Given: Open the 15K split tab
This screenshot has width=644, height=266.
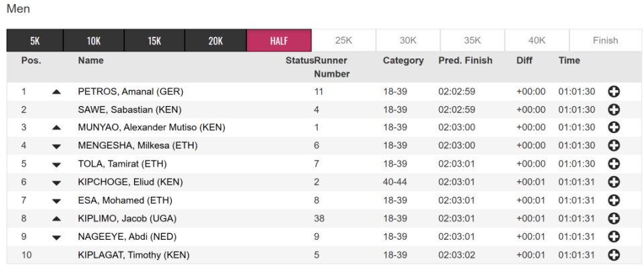Looking at the screenshot, I should 154,40.
